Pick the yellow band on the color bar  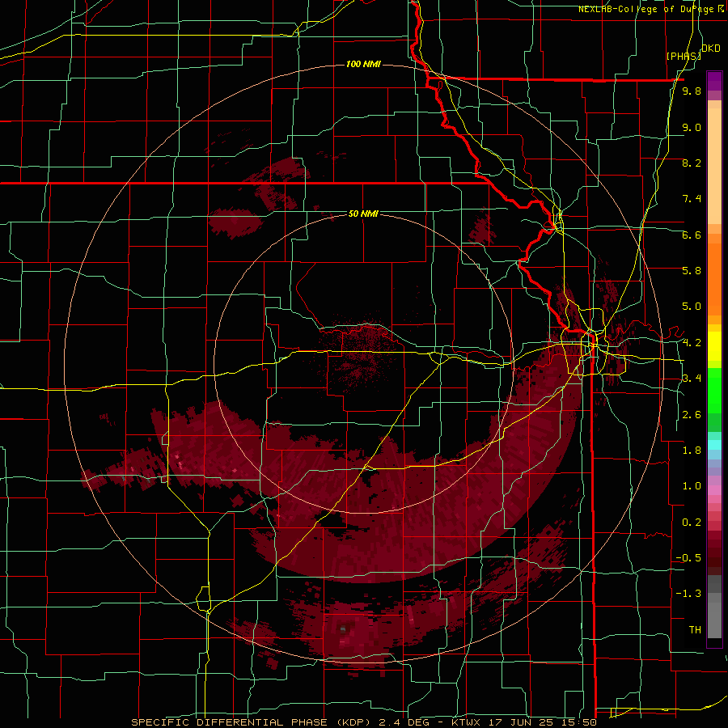pos(714,346)
